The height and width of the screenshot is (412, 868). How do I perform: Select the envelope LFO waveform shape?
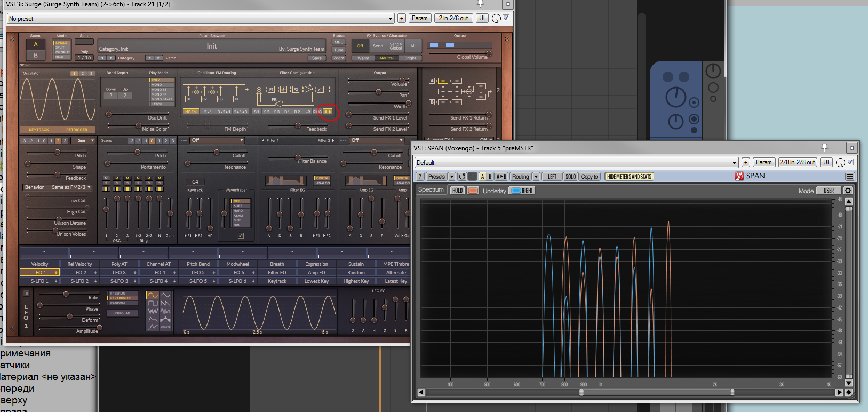153,319
